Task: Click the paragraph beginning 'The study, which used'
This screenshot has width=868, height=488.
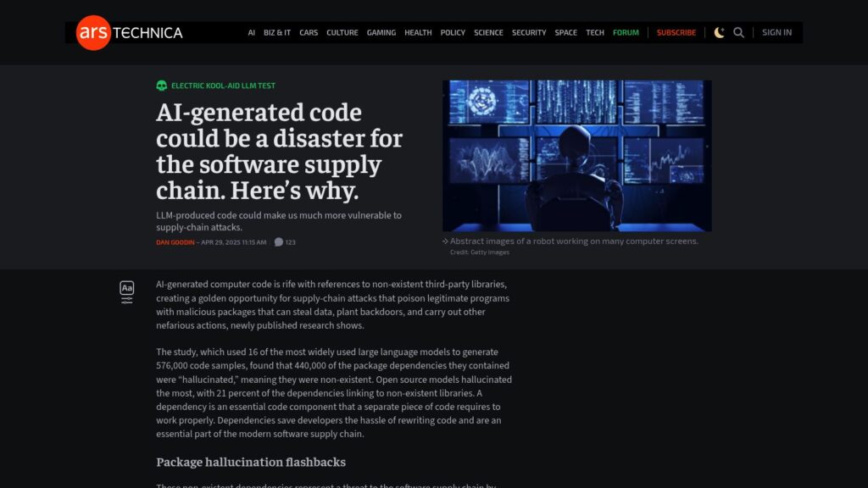Action: coord(334,393)
